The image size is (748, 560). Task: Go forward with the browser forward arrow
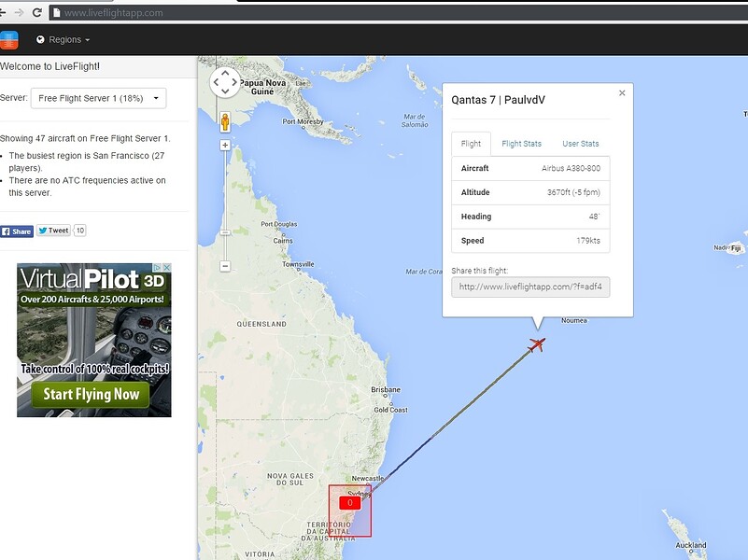pyautogui.click(x=19, y=13)
